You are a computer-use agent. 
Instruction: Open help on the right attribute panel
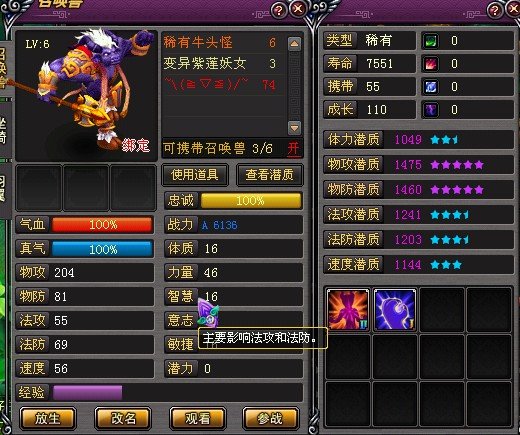coord(495,10)
